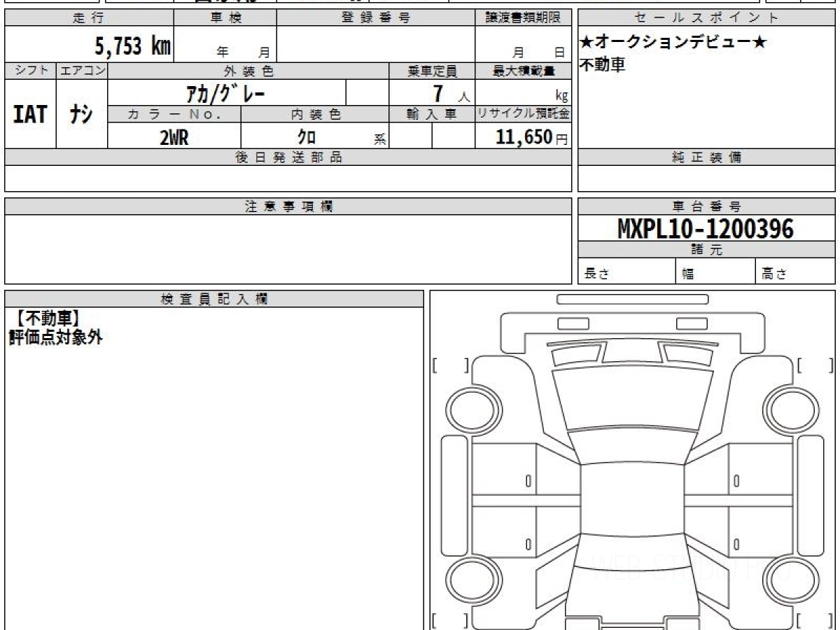840x630 pixels.
Task: Click the lower-right wheel circle in diagram
Action: click(792, 580)
